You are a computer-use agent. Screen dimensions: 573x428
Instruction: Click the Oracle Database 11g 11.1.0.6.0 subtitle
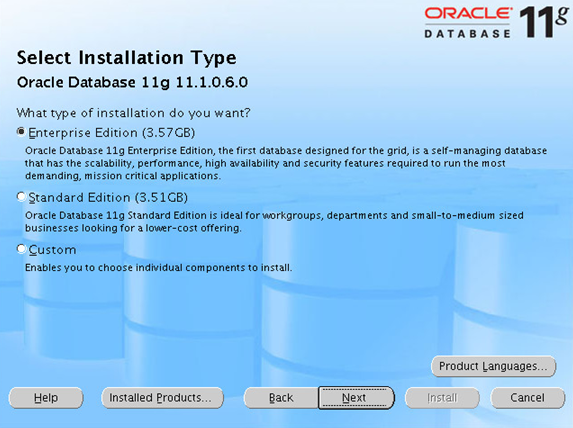tap(132, 83)
